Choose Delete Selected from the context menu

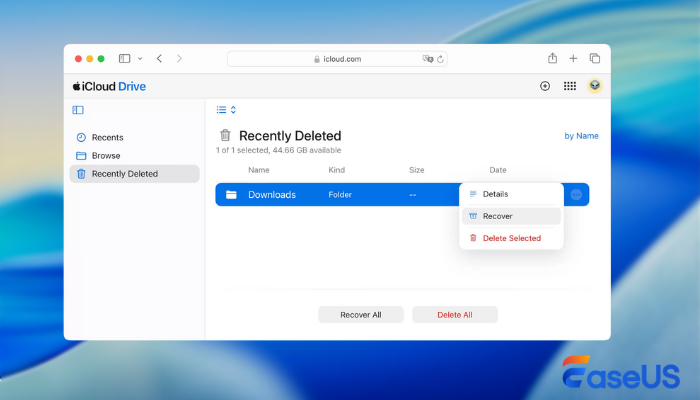[x=511, y=238]
